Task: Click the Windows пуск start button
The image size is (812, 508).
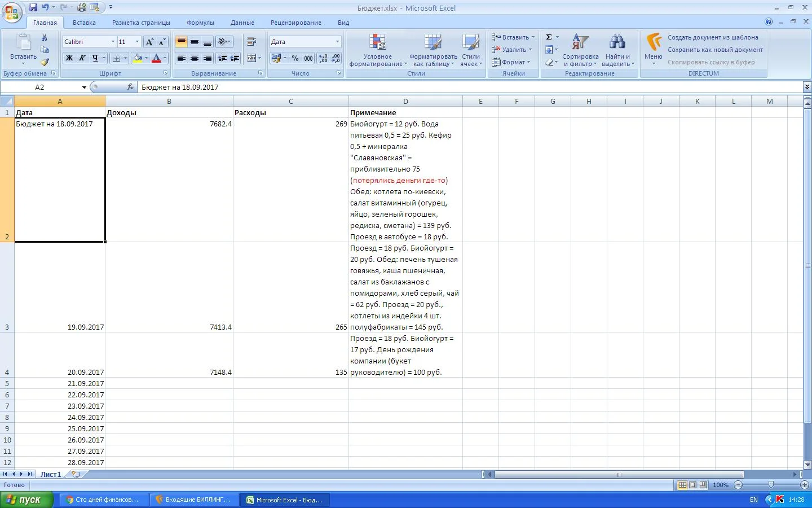Action: click(x=27, y=500)
